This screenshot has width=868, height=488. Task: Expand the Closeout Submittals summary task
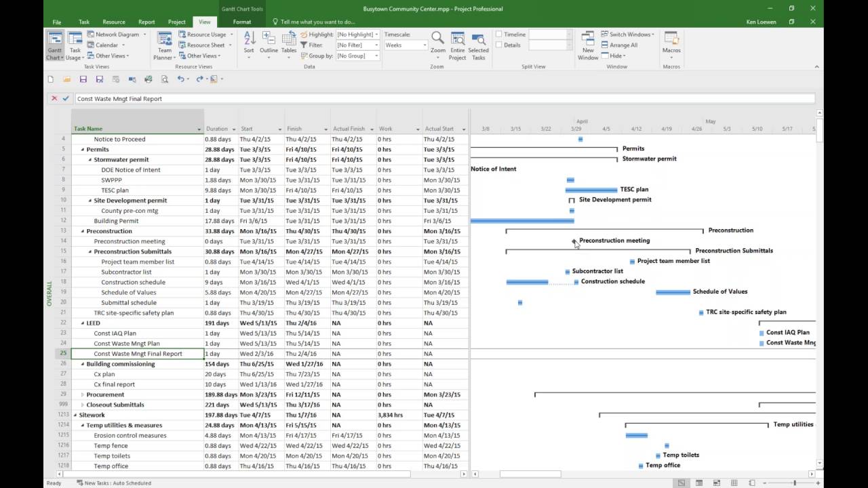[83, 405]
